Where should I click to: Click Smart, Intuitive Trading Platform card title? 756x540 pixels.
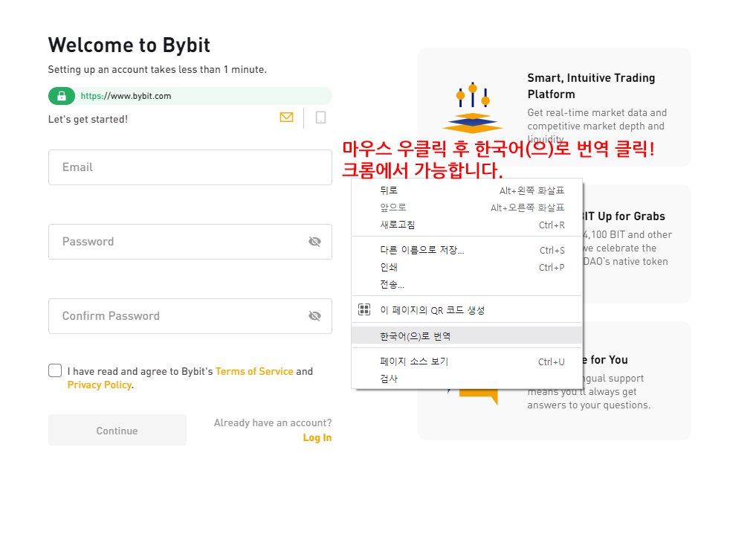click(591, 86)
